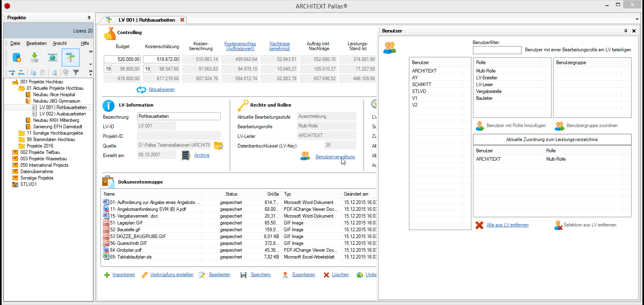Open the Bearbeiten menu in Projekte panel
The image size is (644, 305).
tap(36, 43)
